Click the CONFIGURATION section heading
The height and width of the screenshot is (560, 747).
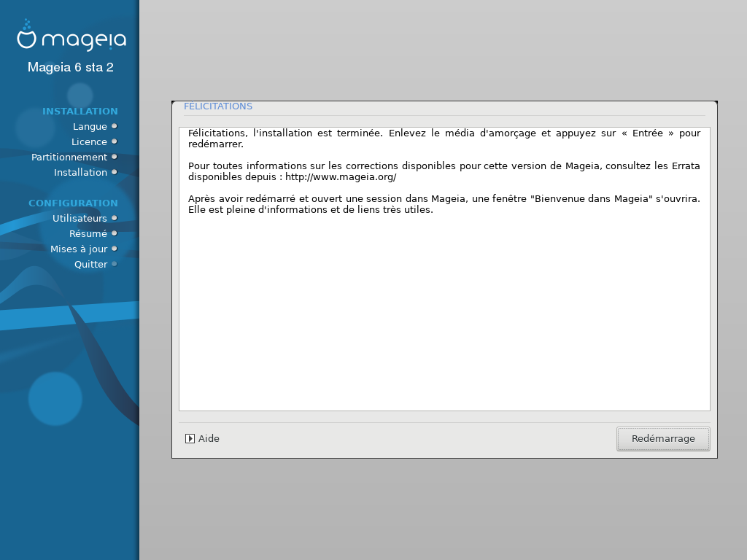tap(73, 203)
